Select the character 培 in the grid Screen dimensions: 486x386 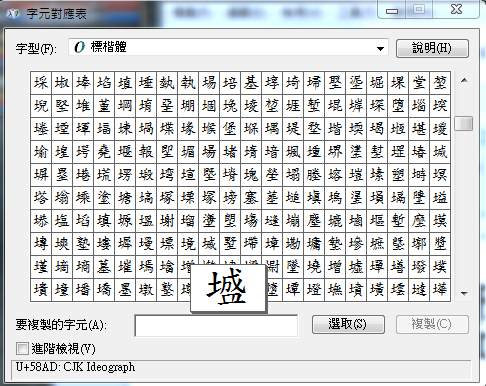click(x=230, y=82)
